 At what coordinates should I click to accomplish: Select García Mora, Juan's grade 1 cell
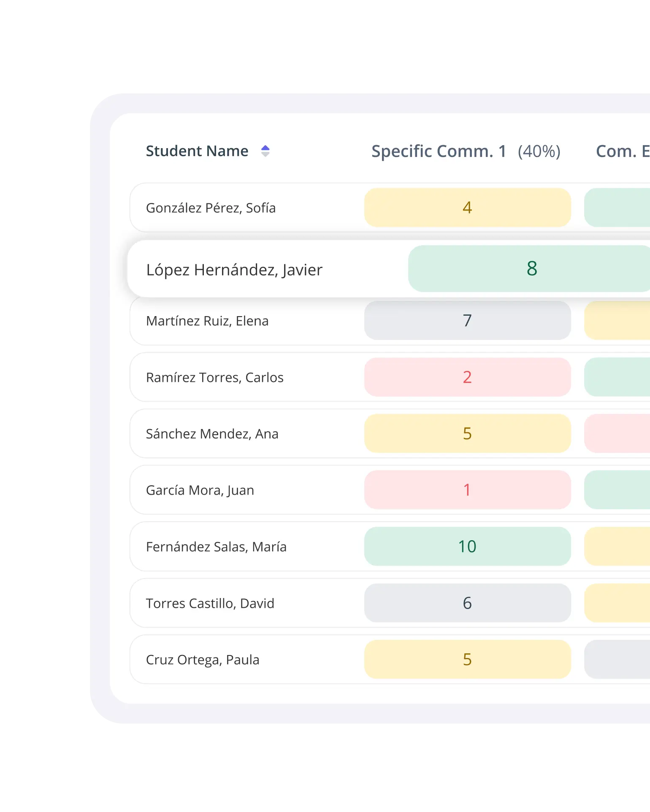pyautogui.click(x=467, y=490)
